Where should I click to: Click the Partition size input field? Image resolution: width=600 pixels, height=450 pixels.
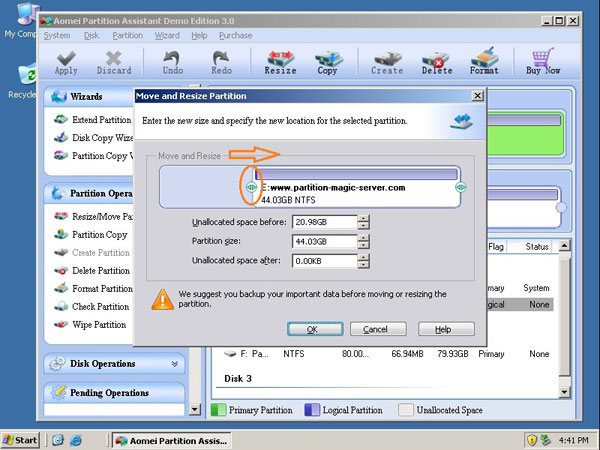pyautogui.click(x=324, y=241)
